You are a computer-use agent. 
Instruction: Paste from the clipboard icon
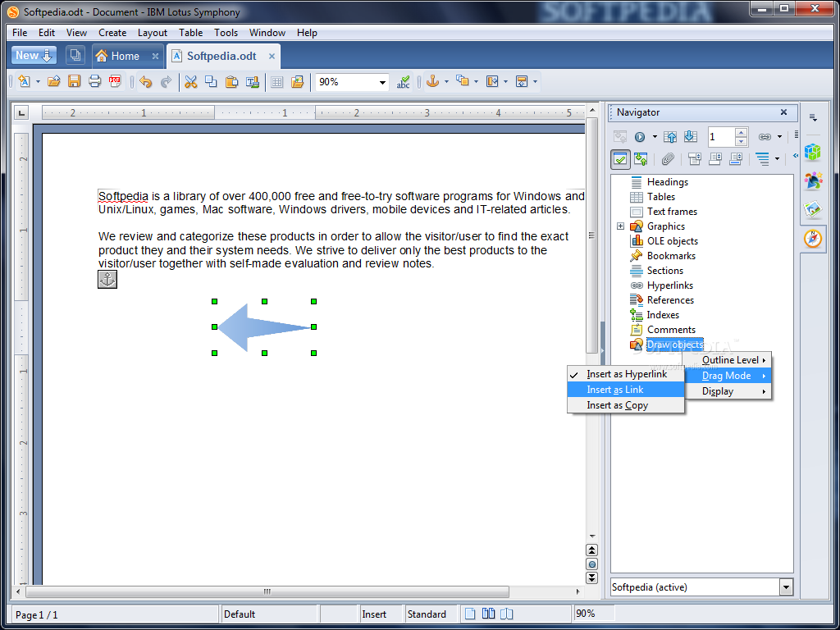pos(231,81)
